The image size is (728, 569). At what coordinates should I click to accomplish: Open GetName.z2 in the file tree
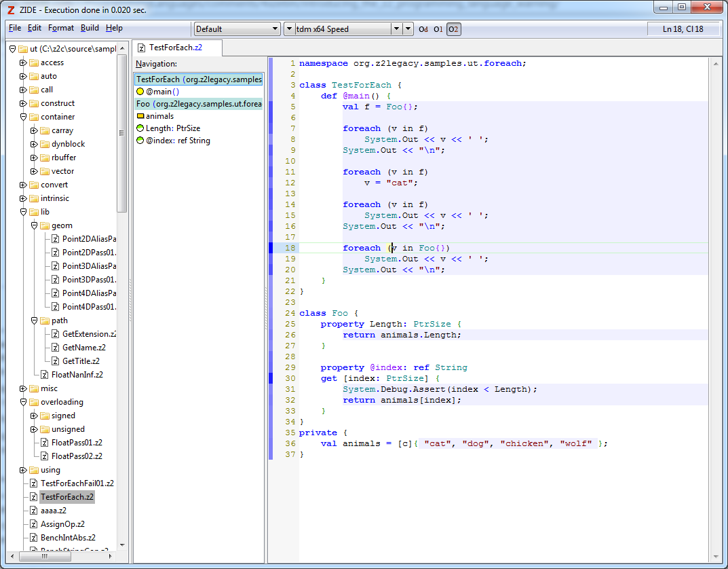pyautogui.click(x=84, y=348)
